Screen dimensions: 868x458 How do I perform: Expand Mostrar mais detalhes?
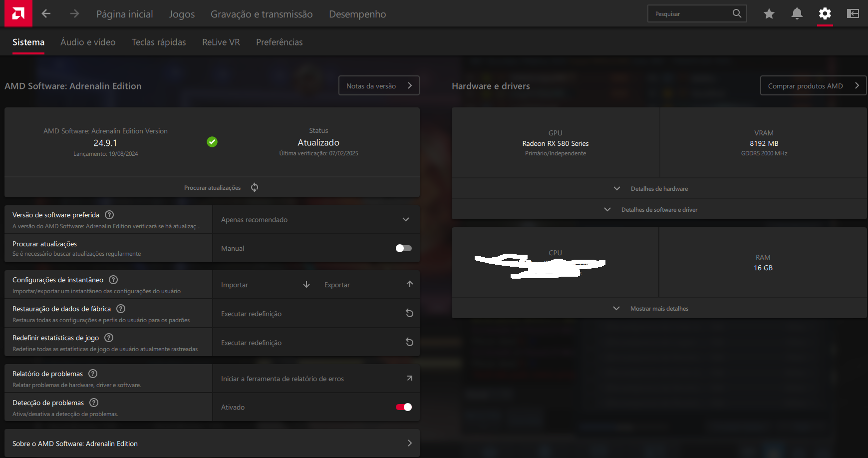click(659, 308)
